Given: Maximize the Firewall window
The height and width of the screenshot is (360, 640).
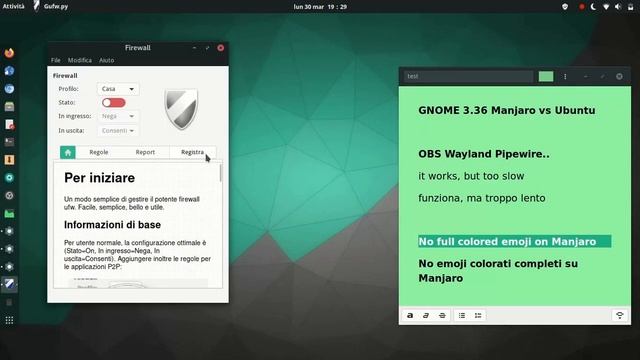Looking at the screenshot, I should 207,48.
